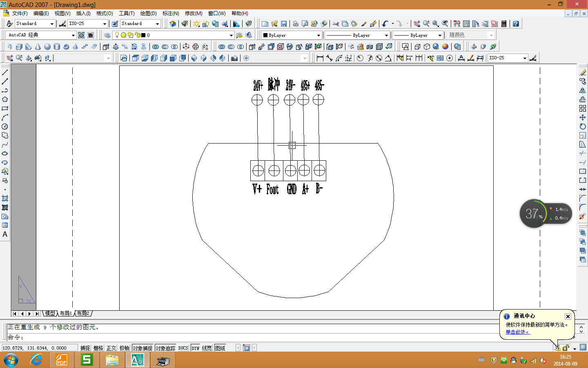Click the Undo arrow icon

pos(385,24)
